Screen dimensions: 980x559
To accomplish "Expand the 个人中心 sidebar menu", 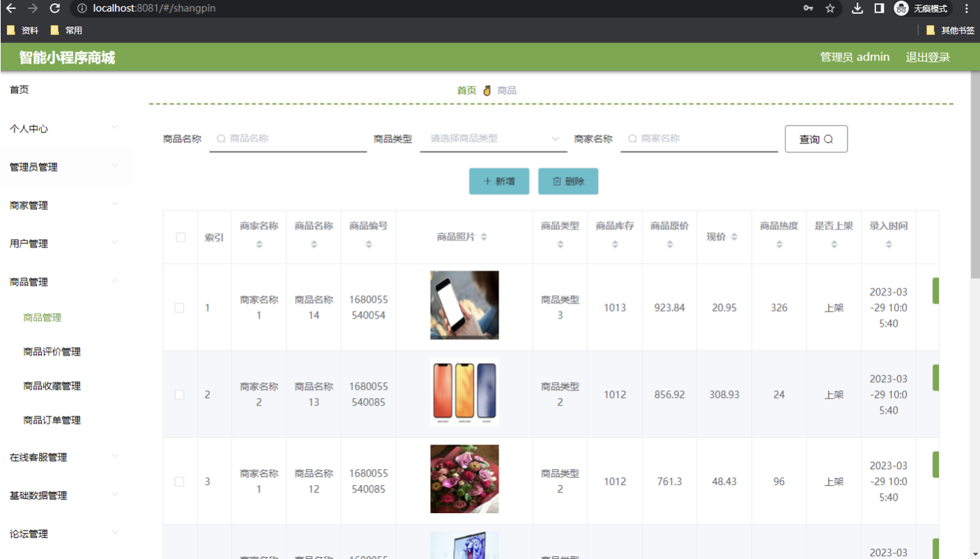I will point(66,129).
